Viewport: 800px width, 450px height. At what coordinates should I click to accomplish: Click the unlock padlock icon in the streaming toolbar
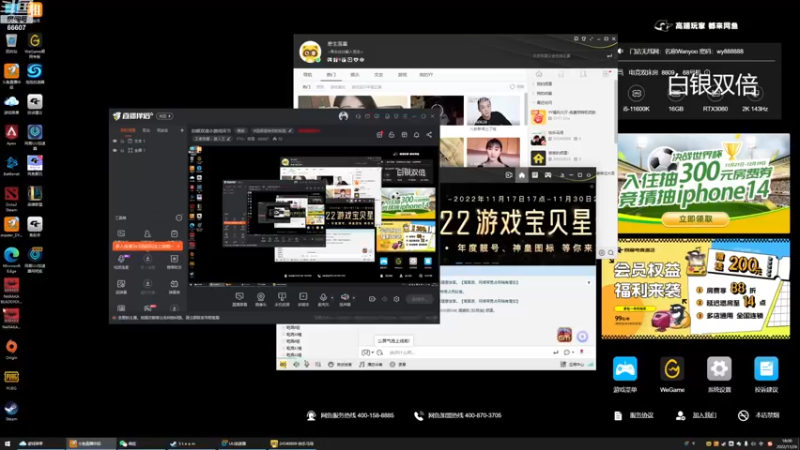[x=391, y=135]
